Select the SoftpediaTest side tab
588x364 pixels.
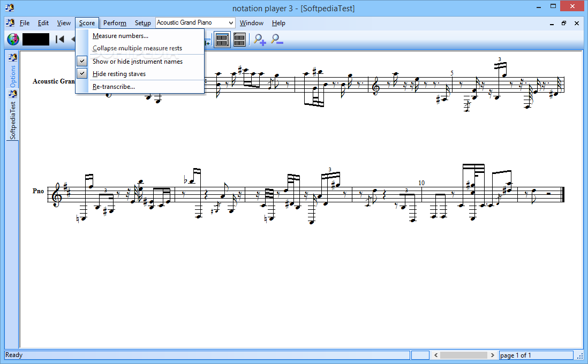click(13, 115)
